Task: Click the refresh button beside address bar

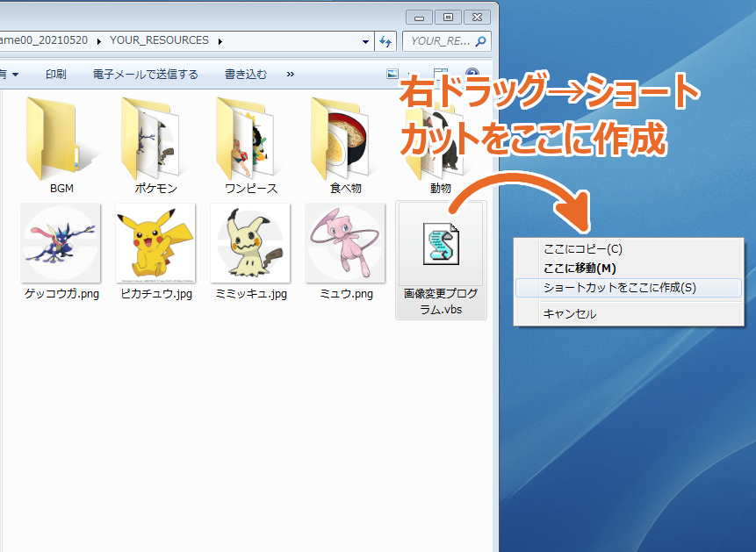Action: [385, 41]
